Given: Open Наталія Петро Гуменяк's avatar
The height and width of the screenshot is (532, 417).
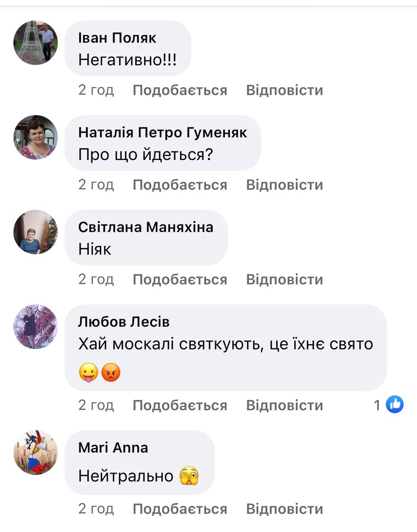Looking at the screenshot, I should (36, 137).
